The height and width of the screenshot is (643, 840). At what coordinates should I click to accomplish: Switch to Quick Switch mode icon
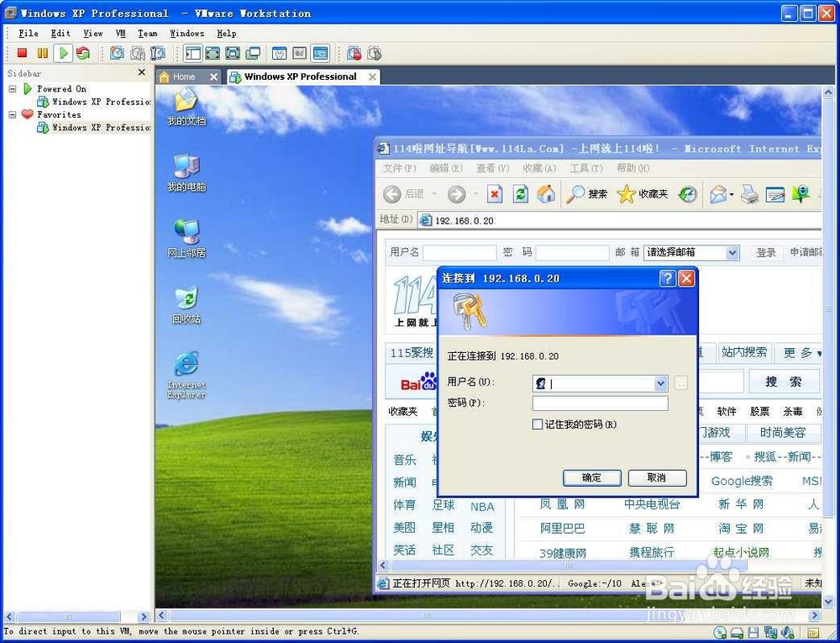click(x=213, y=53)
